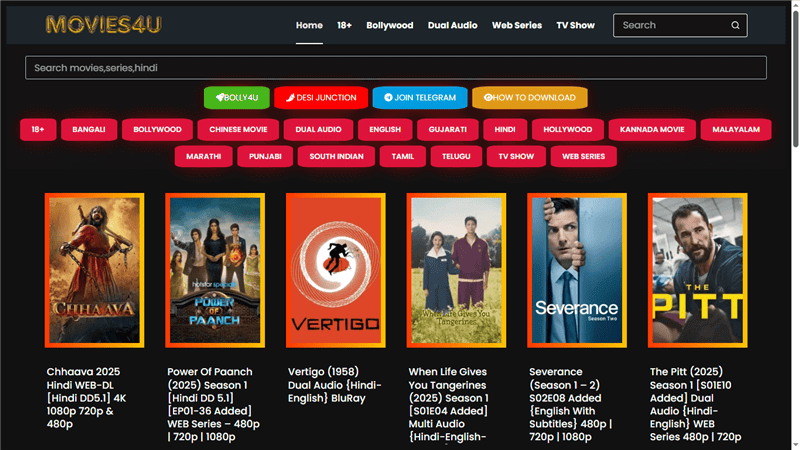
Task: Select the TELUGU category pill
Action: click(x=456, y=157)
